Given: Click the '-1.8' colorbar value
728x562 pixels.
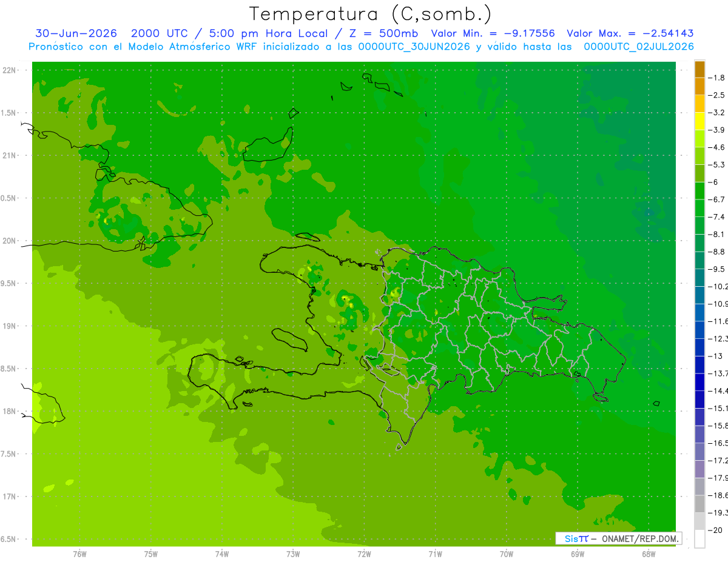Looking at the screenshot, I should pos(716,78).
